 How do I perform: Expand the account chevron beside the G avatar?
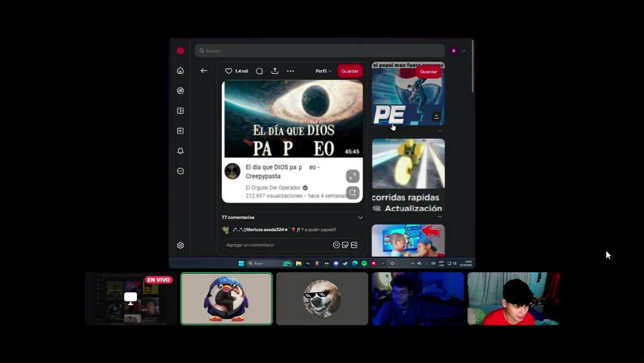click(464, 51)
